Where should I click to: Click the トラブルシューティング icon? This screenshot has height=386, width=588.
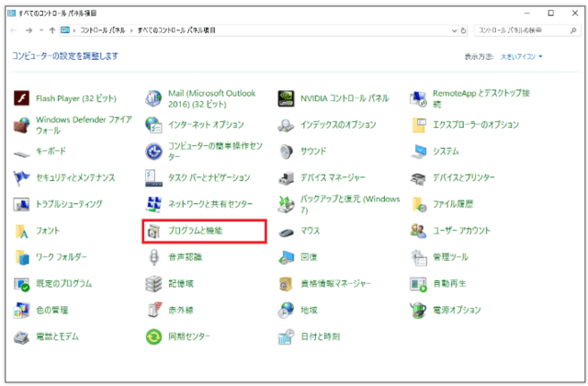tap(21, 204)
